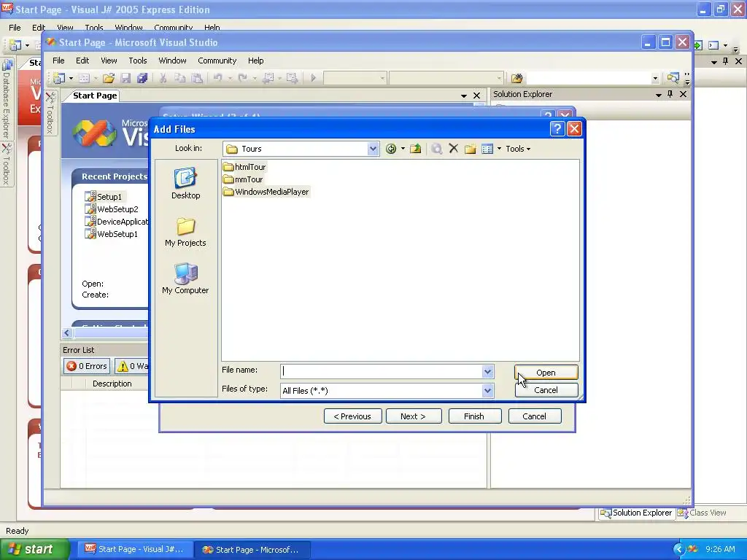Click Paste icon in Visual Studio toolbar
Image resolution: width=747 pixels, height=560 pixels.
pos(197,78)
